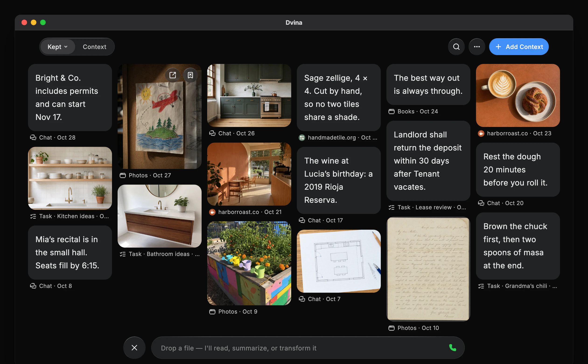
Task: Click 'Task · Kitchen ideas' source label
Action: tap(70, 216)
